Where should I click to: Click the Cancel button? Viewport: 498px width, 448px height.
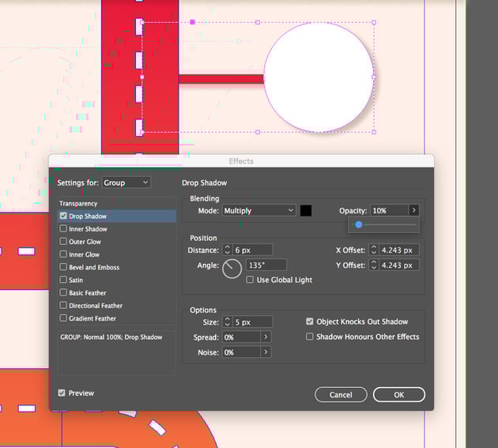coord(341,394)
